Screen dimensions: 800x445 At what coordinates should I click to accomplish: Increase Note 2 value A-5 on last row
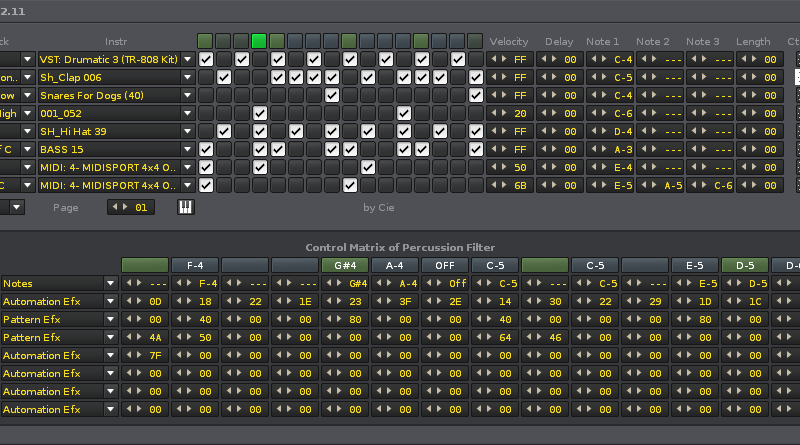pos(657,185)
